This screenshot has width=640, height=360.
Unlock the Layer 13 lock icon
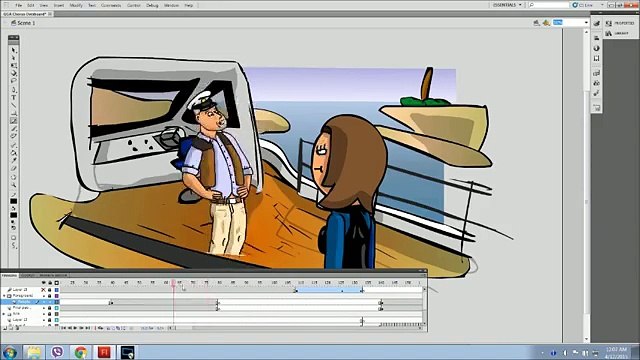point(49,320)
